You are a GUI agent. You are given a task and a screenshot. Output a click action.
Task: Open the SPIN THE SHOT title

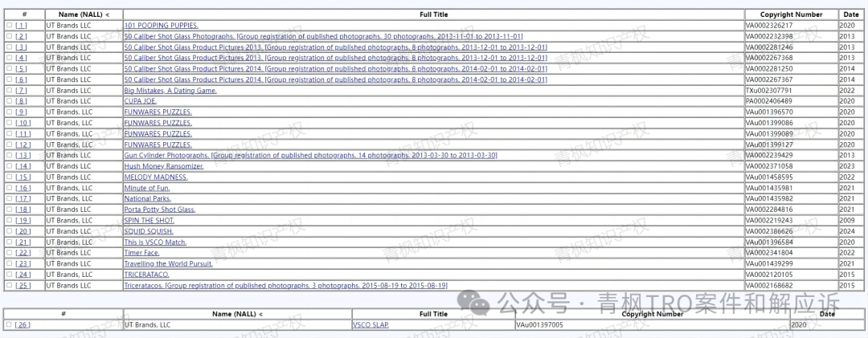(149, 220)
